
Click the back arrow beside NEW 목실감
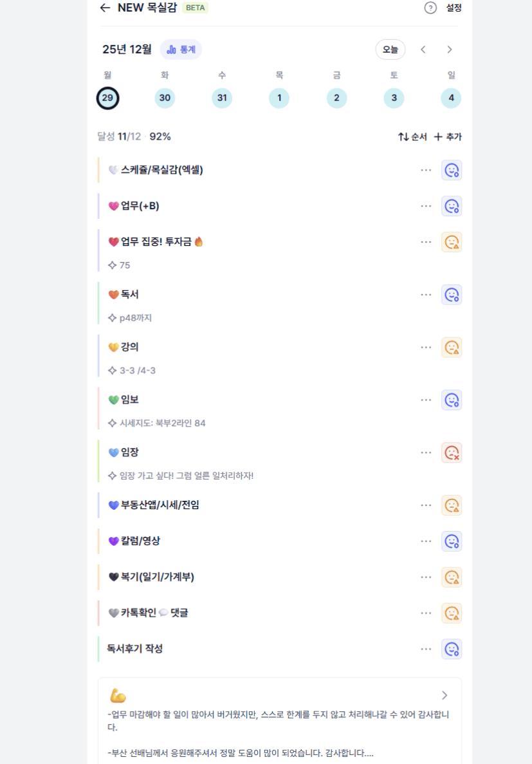(x=105, y=8)
